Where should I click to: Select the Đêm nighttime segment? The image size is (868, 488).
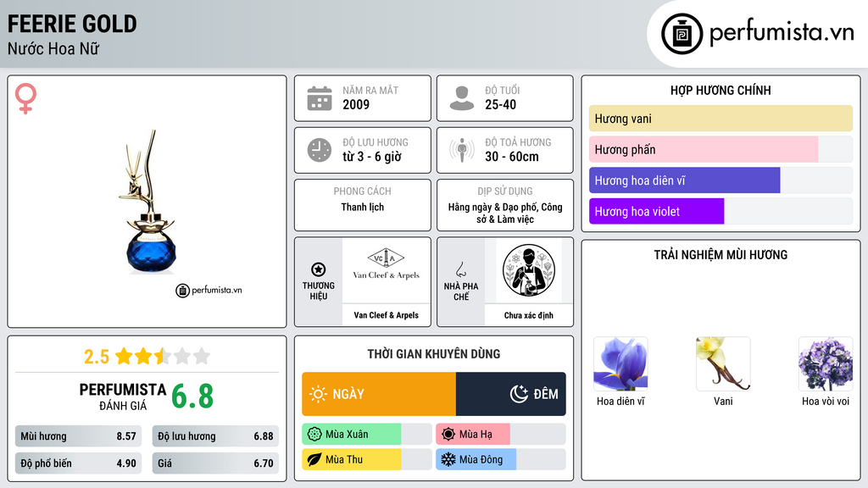[x=511, y=394]
